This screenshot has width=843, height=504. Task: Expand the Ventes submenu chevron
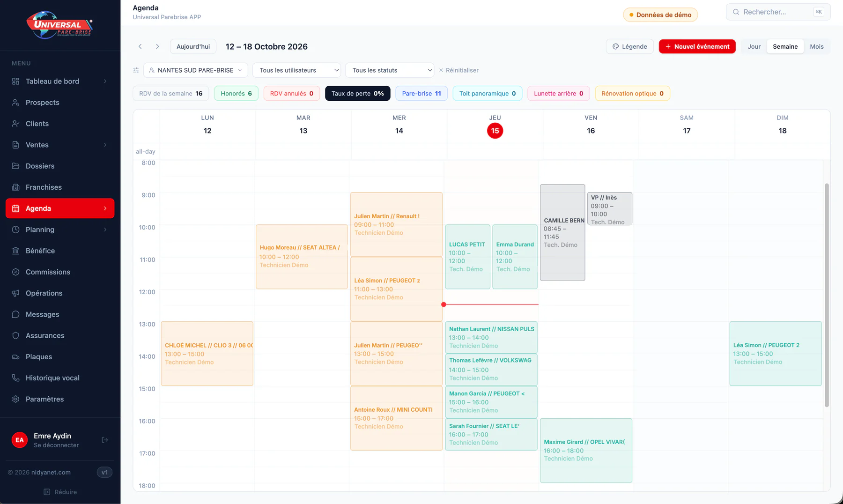(x=105, y=145)
